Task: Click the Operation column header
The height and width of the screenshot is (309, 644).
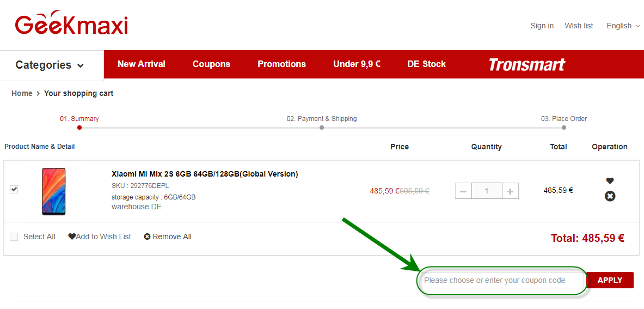Action: coord(610,147)
